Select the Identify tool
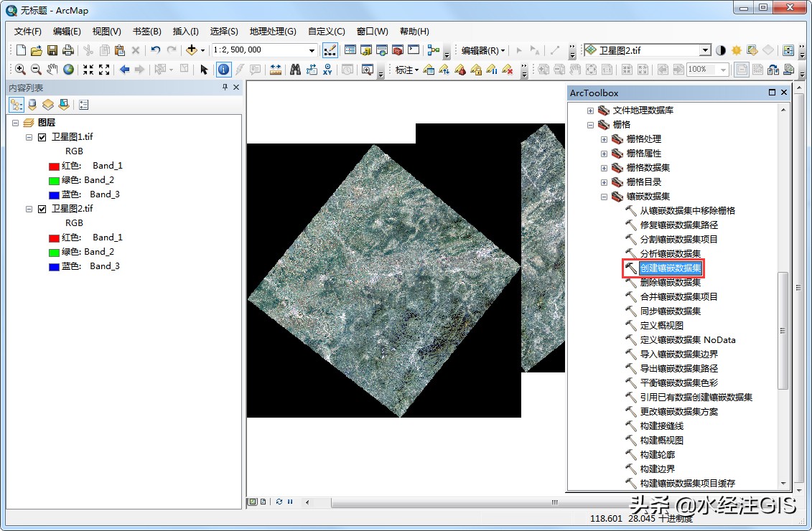 point(223,69)
